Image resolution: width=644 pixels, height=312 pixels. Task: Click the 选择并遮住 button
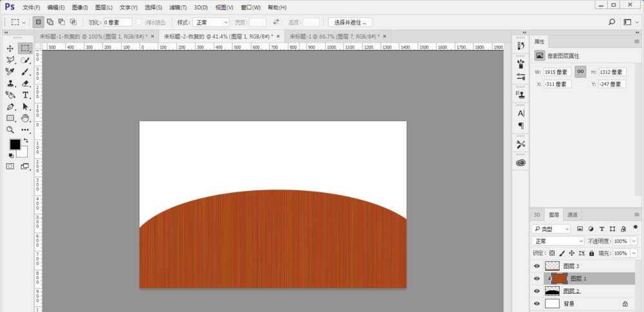[350, 22]
